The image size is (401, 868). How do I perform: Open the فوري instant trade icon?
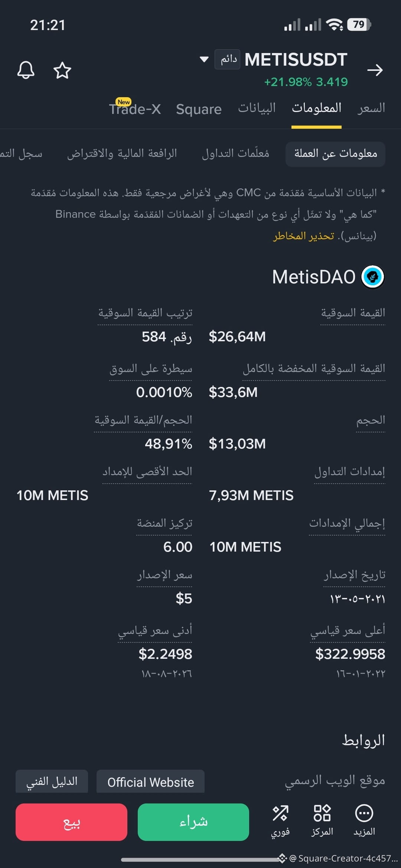(280, 821)
